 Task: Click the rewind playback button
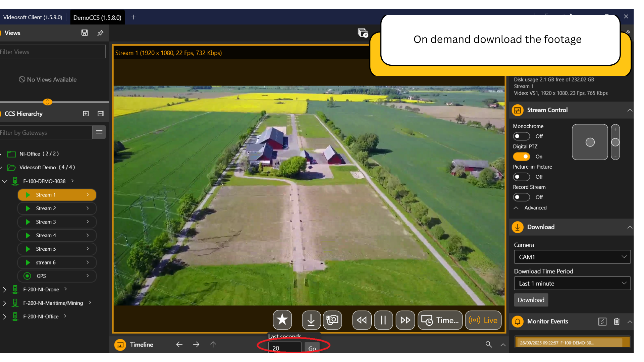[362, 320]
